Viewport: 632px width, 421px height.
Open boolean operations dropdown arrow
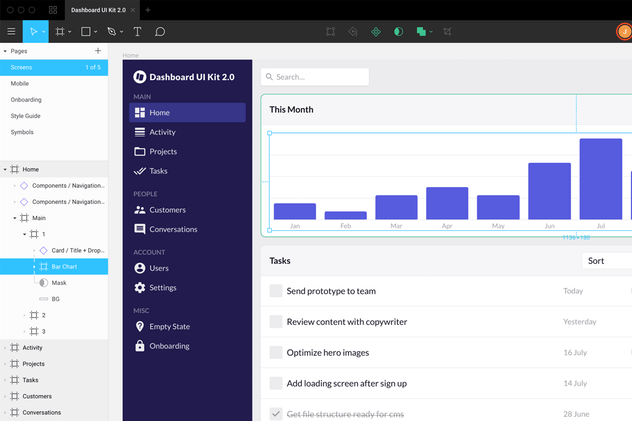point(431,32)
